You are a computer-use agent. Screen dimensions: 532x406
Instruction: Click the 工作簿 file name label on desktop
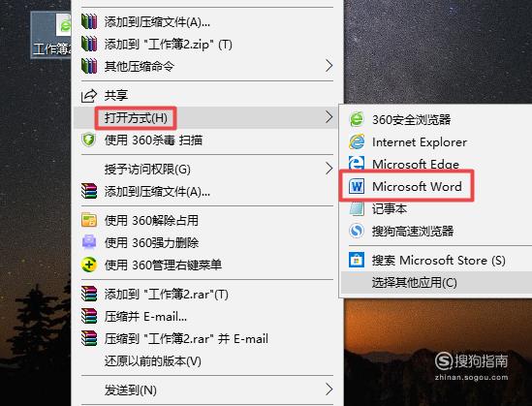pyautogui.click(x=52, y=48)
